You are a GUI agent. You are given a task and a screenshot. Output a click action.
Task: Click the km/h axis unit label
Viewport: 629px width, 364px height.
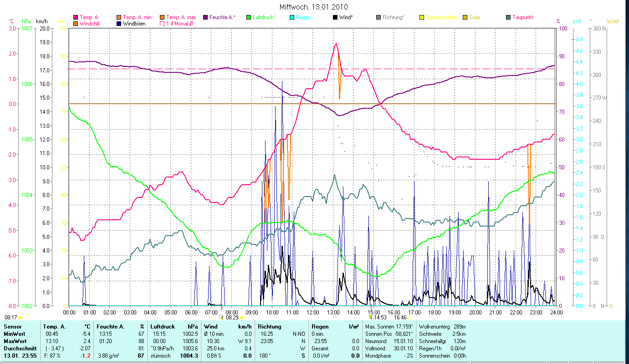(x=41, y=21)
